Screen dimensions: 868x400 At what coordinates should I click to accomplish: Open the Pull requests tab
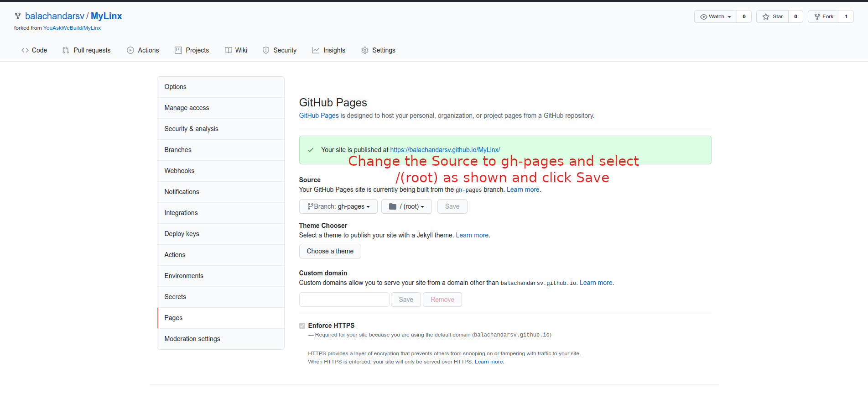(87, 50)
